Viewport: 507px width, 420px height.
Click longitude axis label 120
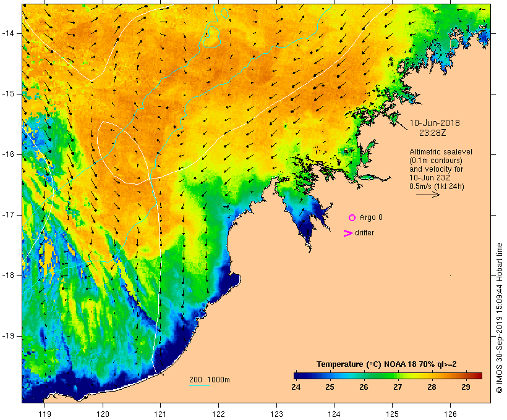click(103, 414)
